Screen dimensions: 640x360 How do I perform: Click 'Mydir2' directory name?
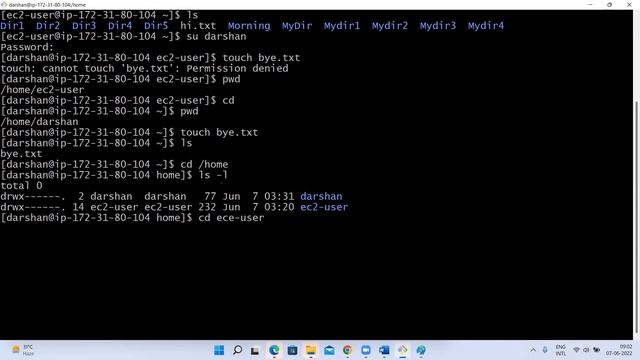pos(390,26)
